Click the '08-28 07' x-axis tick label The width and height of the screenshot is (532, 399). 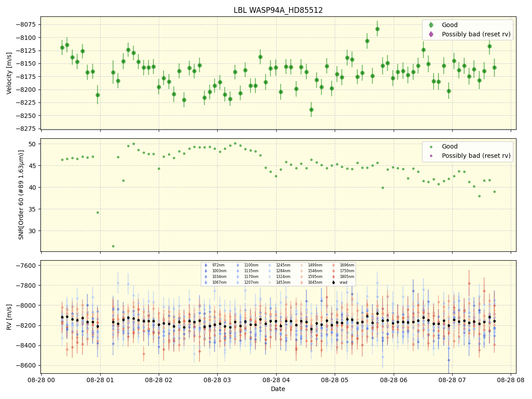coord(452,380)
